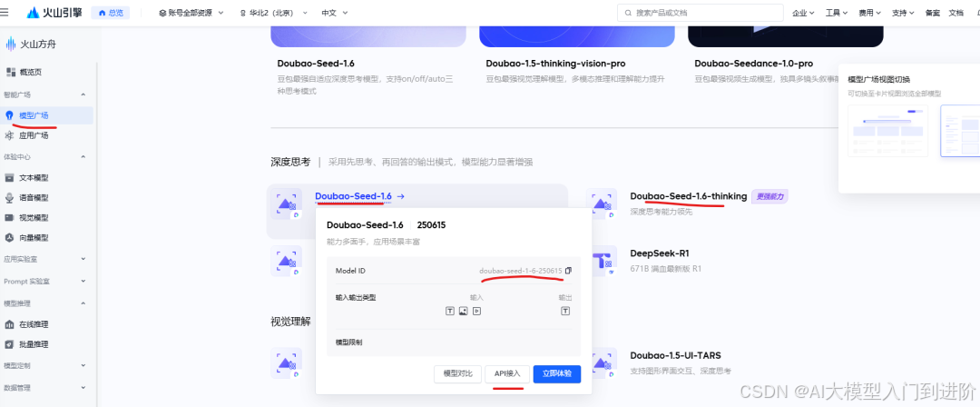The image size is (980, 407).
Task: Click the 火山引擎 logo
Action: point(54,13)
